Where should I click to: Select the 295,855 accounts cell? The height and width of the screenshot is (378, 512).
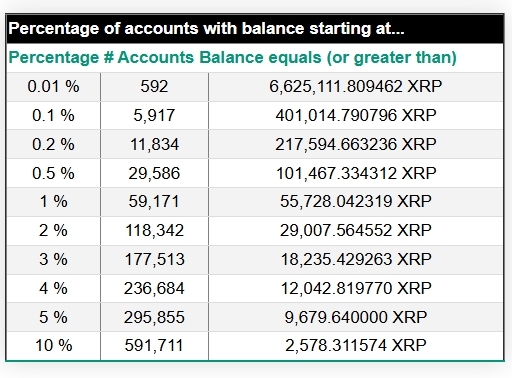point(154,317)
